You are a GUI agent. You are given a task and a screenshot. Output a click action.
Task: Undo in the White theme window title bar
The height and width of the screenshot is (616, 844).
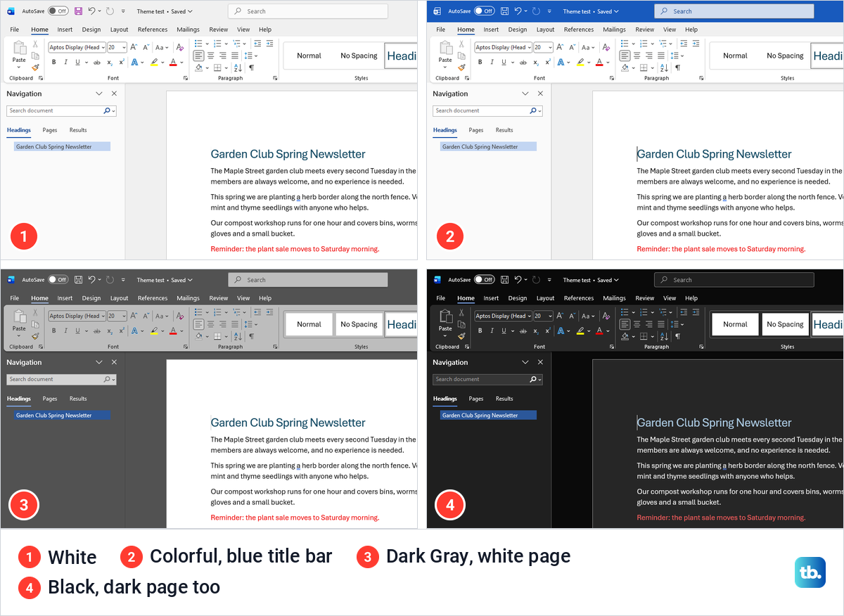point(91,11)
